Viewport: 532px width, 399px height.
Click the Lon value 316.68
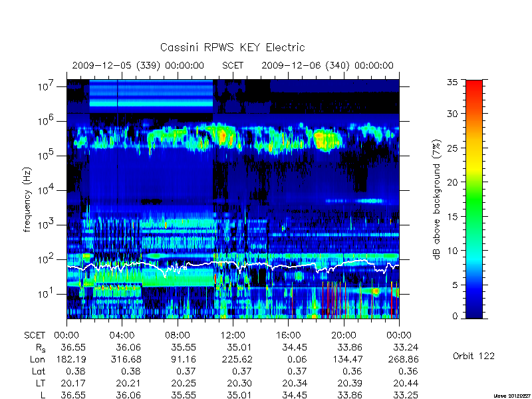(x=126, y=359)
